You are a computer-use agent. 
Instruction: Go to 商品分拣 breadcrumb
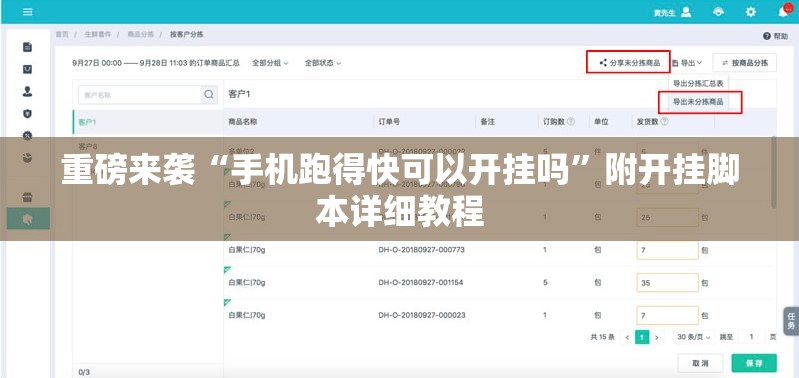tap(140, 35)
